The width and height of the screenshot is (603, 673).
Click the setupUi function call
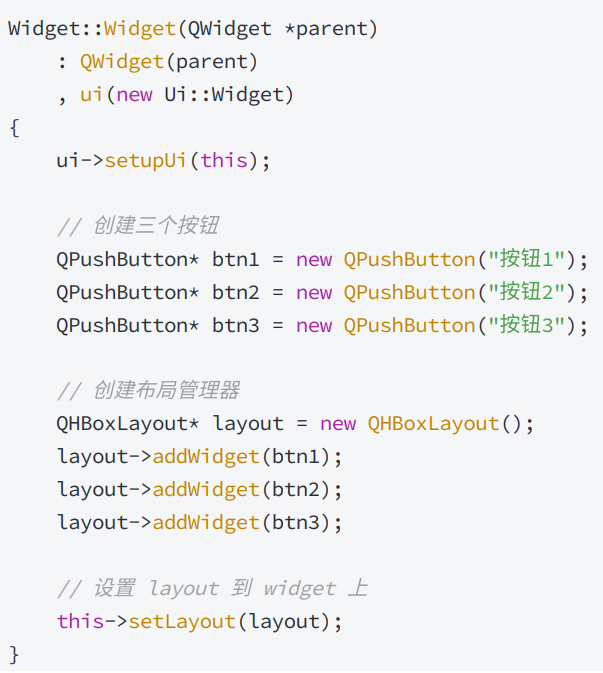click(145, 161)
